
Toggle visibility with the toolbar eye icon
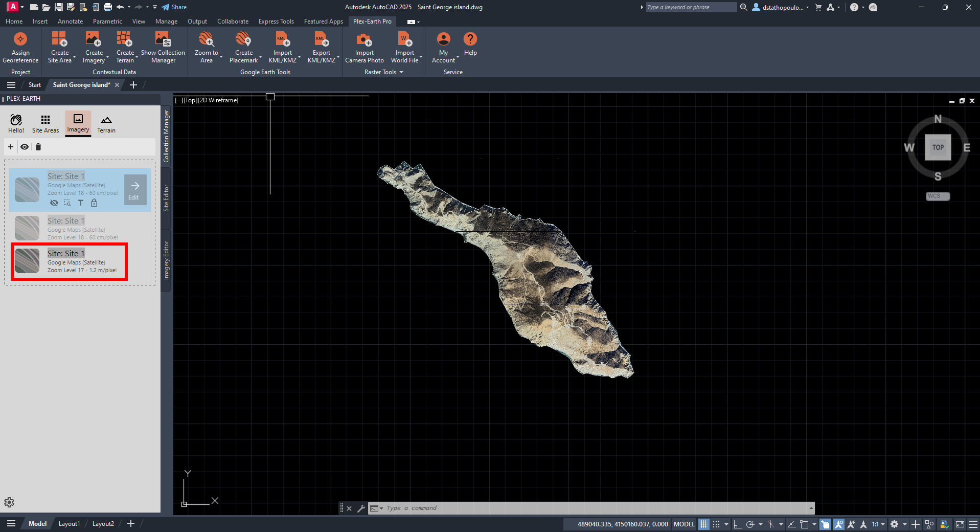coord(25,147)
